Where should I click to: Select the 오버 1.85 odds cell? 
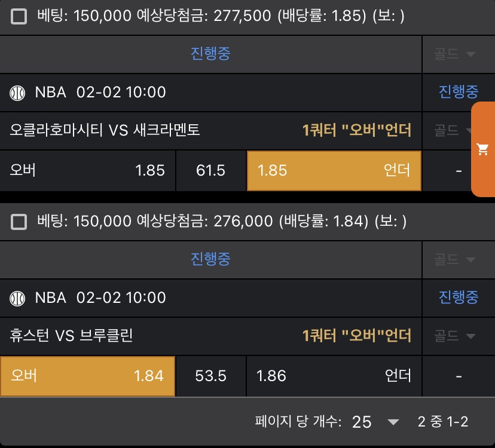coord(87,171)
